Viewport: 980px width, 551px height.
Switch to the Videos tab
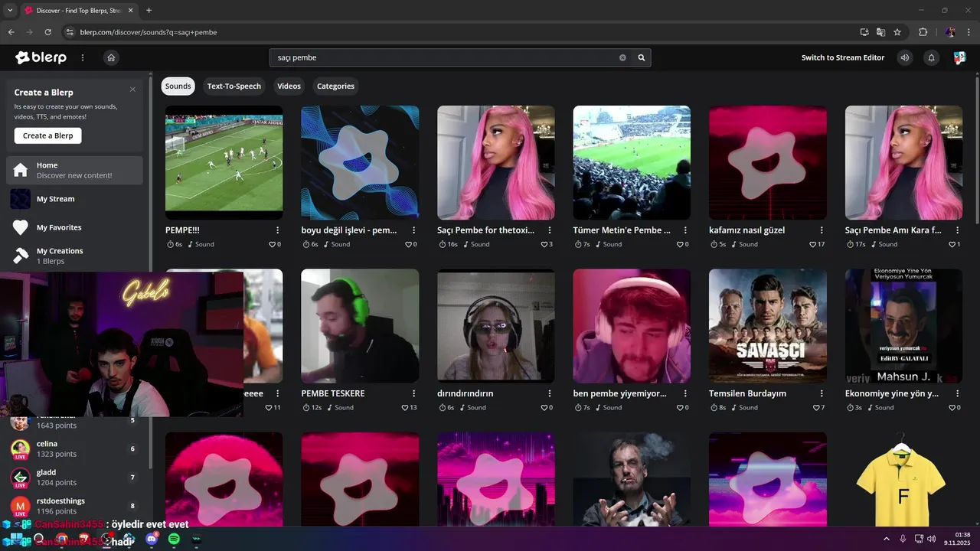289,86
